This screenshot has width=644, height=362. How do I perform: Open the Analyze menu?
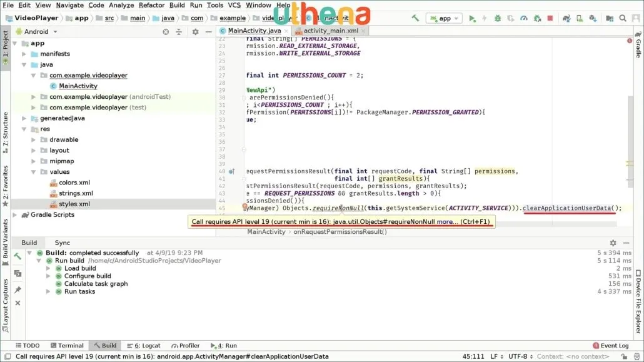coord(121,6)
